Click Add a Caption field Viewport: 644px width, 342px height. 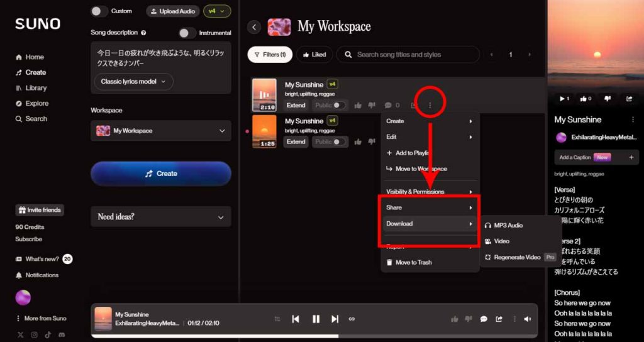click(597, 157)
